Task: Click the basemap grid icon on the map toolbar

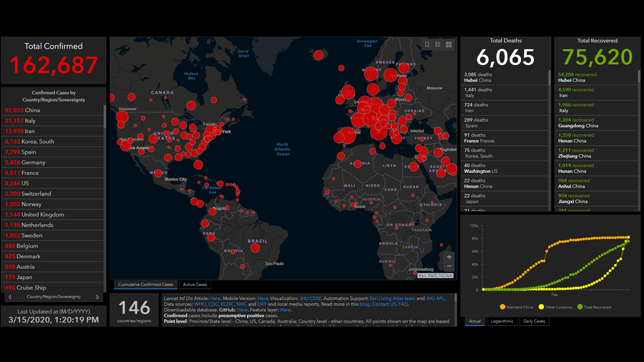Action: (x=449, y=45)
